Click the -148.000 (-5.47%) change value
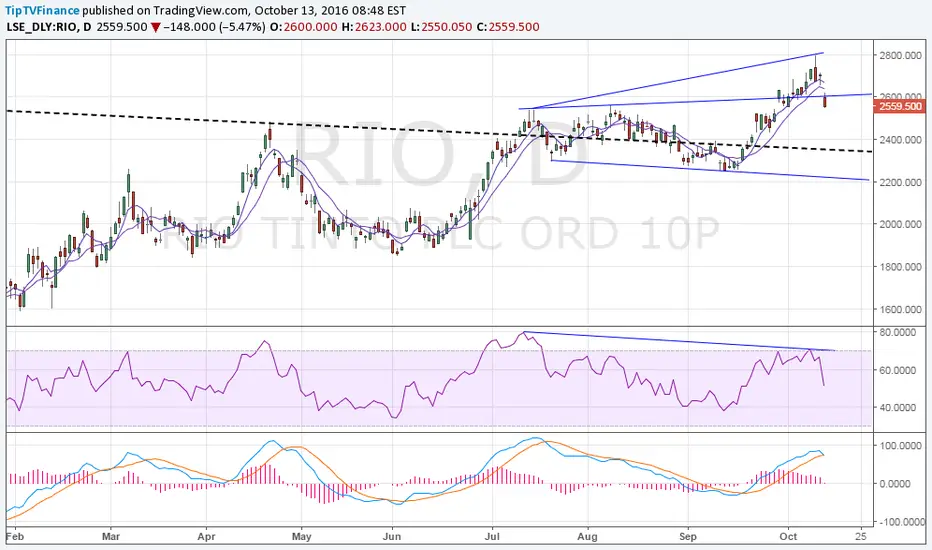The image size is (932, 550). point(214,27)
